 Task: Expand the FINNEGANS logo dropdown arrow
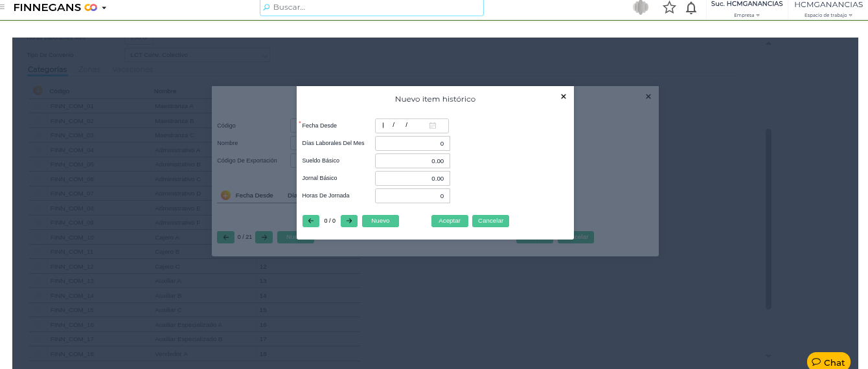(104, 8)
